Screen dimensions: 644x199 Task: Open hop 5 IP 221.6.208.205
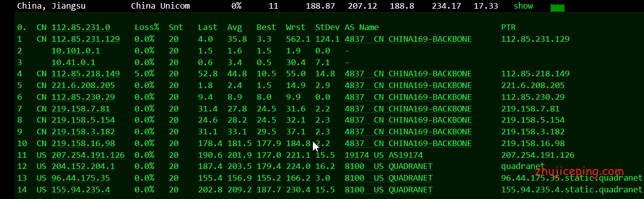click(x=83, y=86)
